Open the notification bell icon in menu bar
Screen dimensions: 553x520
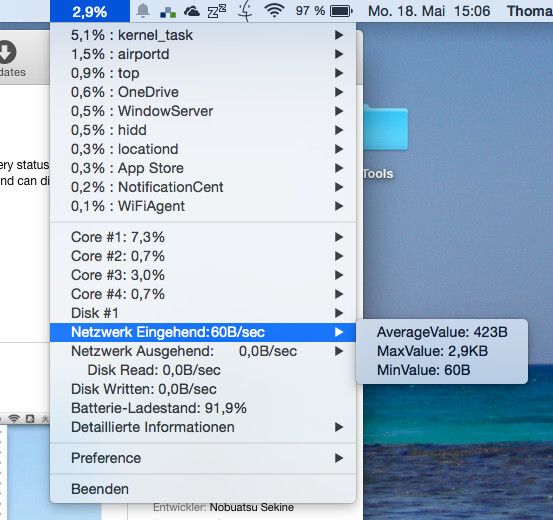coord(143,11)
